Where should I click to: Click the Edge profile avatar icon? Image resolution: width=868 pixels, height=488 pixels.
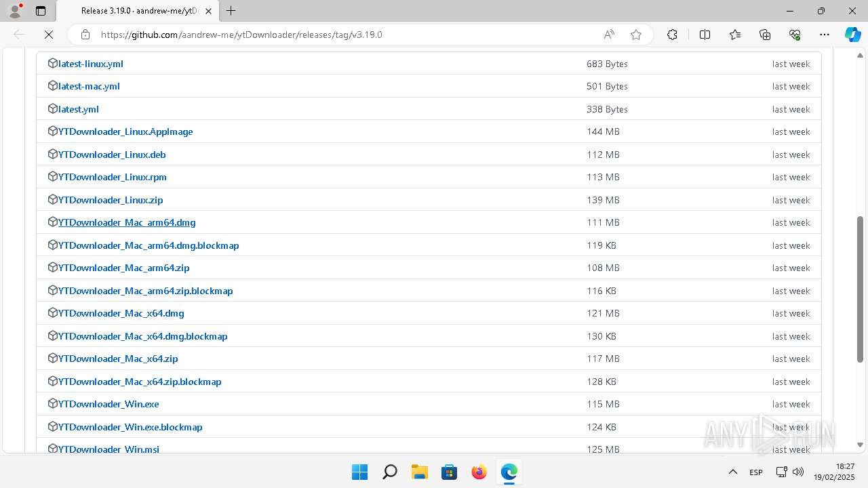point(15,11)
